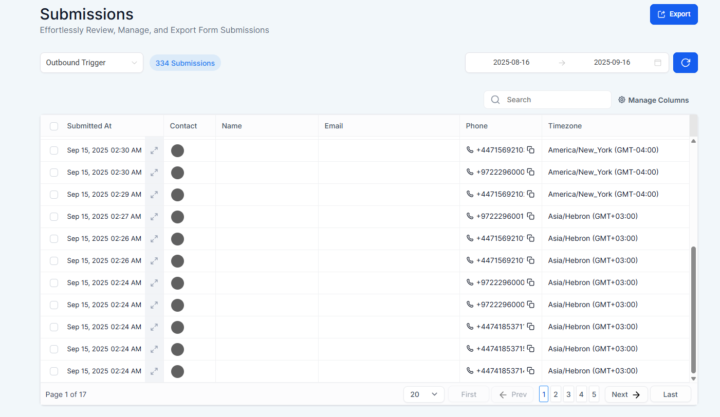Check the Sep 15 02:27 AM row checkbox

pos(54,217)
